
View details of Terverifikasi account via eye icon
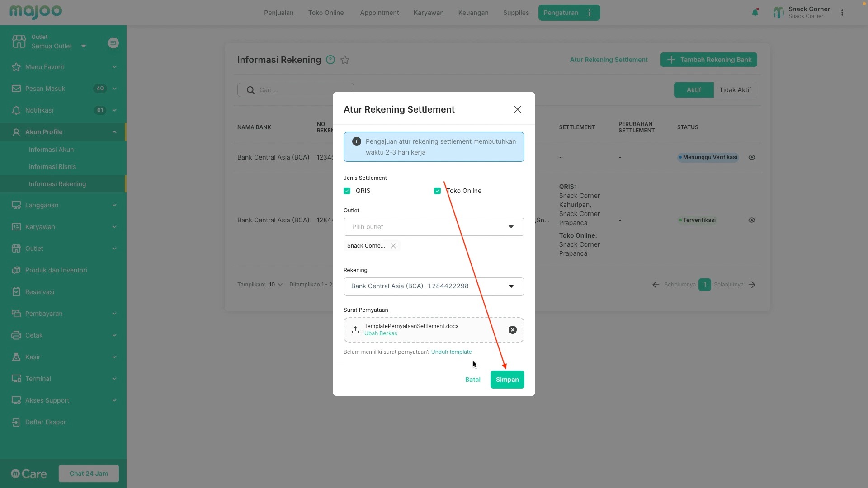click(752, 220)
